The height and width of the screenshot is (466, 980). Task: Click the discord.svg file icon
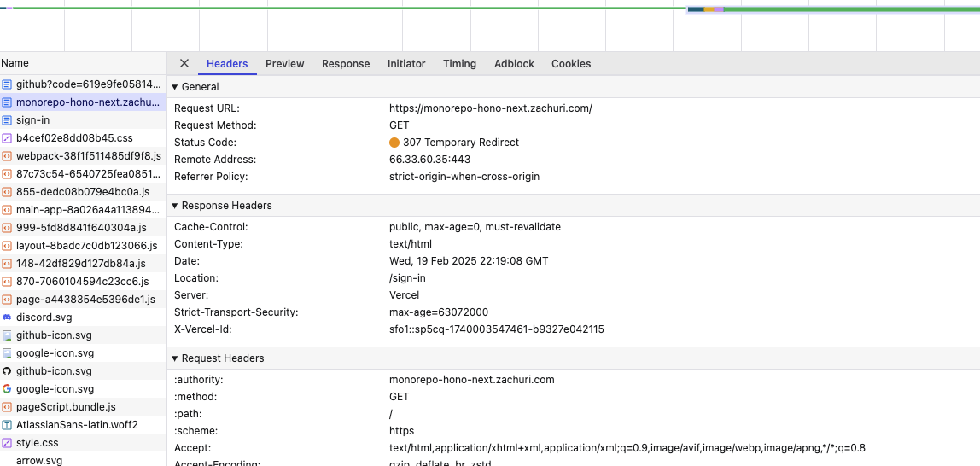pyautogui.click(x=7, y=317)
